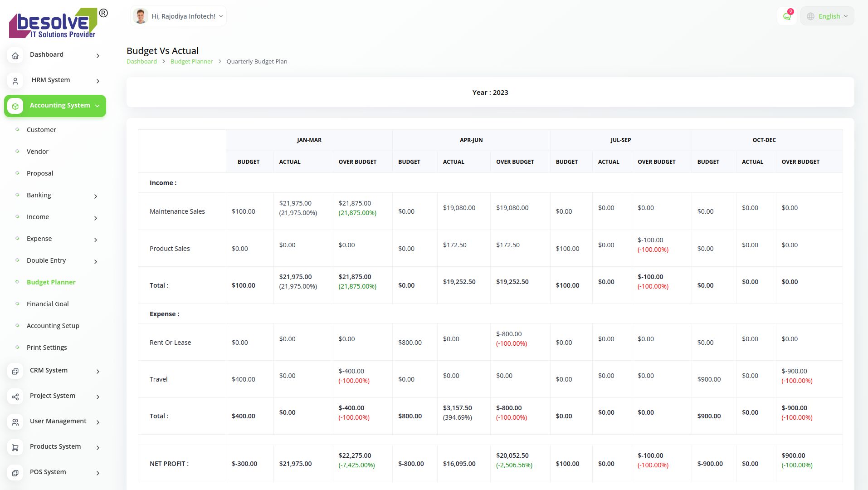Click the Dashboard home icon

(15, 55)
